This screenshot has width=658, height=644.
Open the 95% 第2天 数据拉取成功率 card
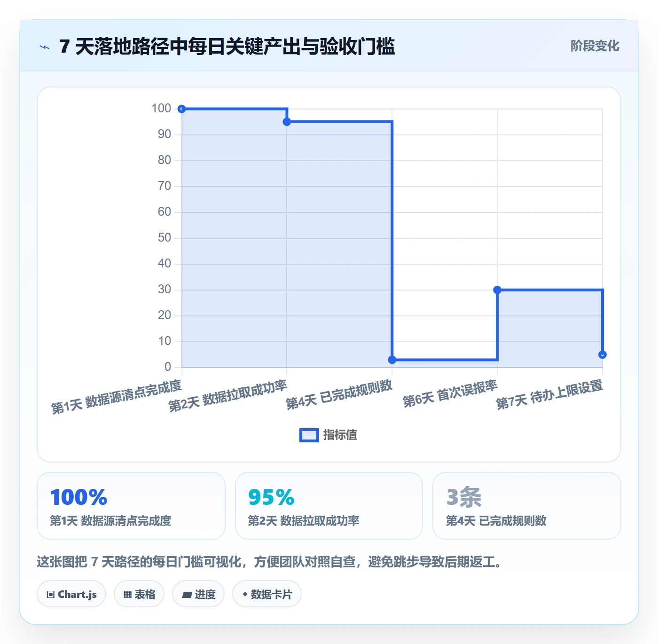(329, 506)
